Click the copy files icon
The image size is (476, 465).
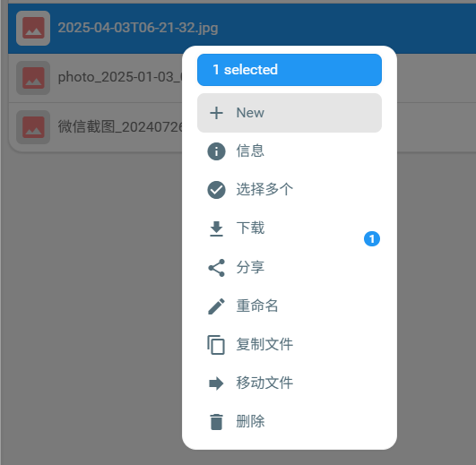216,345
